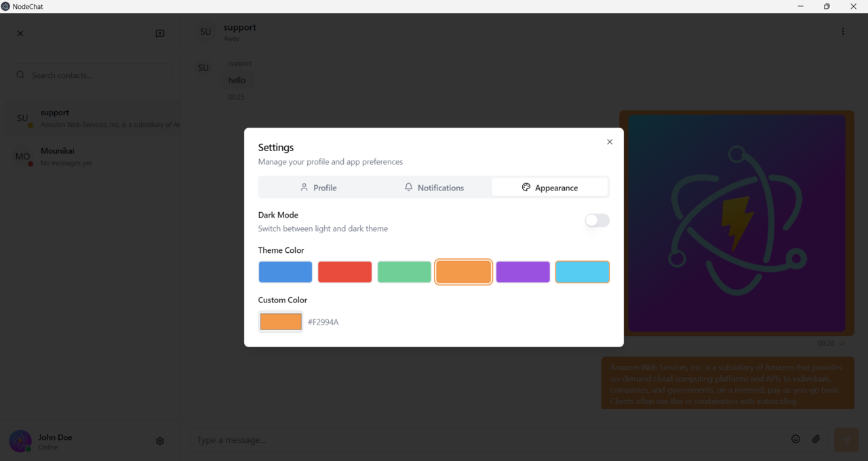Click the send message button
868x461 pixels.
846,440
